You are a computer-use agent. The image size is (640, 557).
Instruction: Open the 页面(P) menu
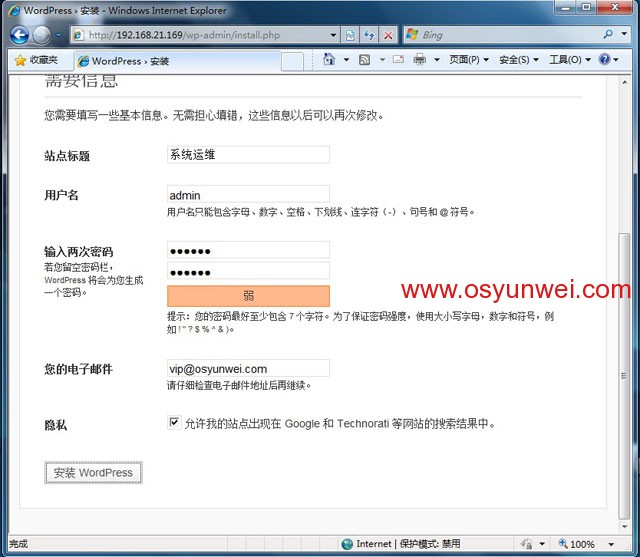[x=469, y=60]
